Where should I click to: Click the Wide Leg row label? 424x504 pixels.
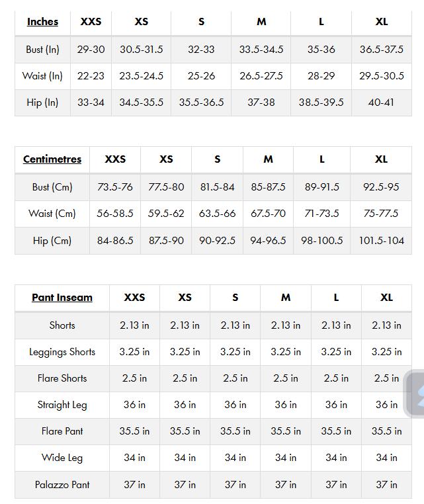click(62, 458)
